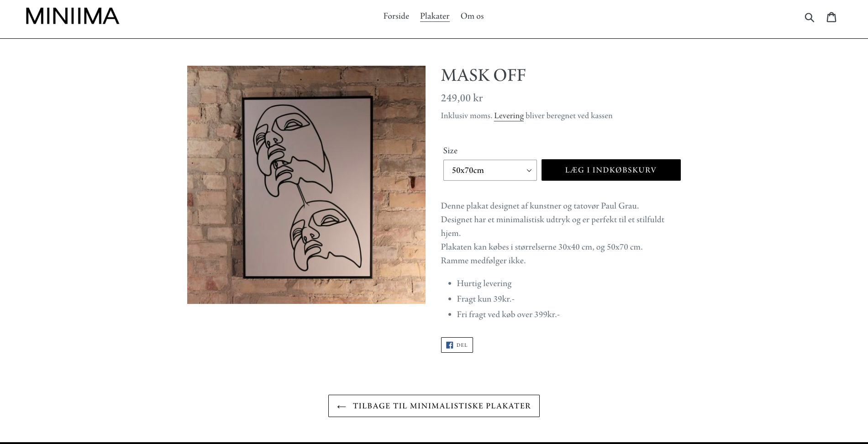Viewport: 868px width, 444px height.
Task: Click the Mask Off poster image
Action: (x=306, y=184)
